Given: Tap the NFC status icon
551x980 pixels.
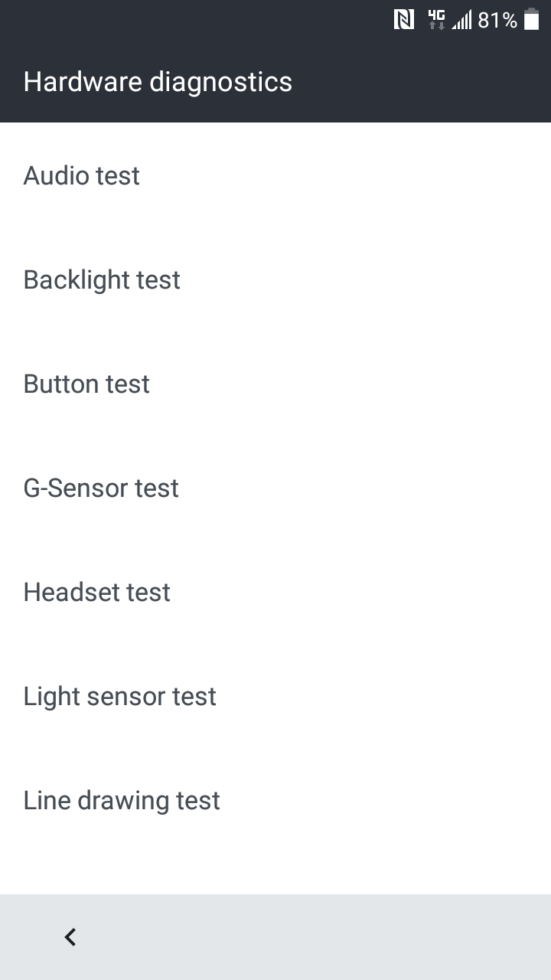Looking at the screenshot, I should pos(404,20).
